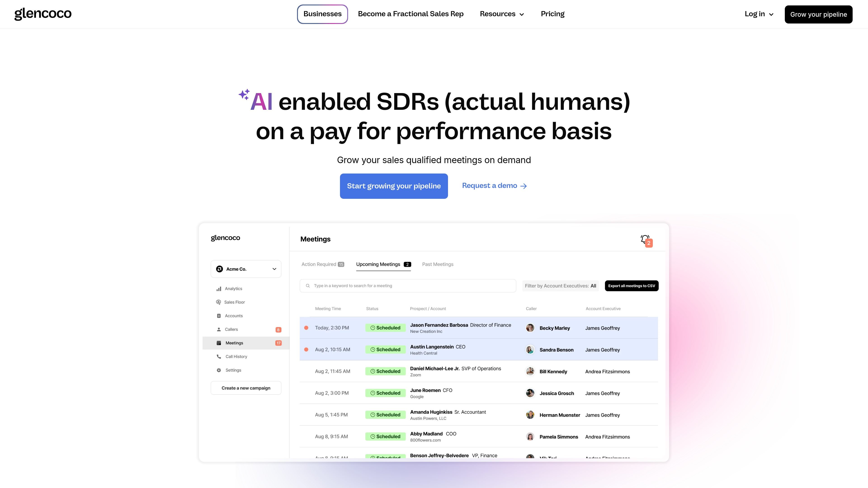
Task: Go to the Pricing page
Action: point(553,14)
